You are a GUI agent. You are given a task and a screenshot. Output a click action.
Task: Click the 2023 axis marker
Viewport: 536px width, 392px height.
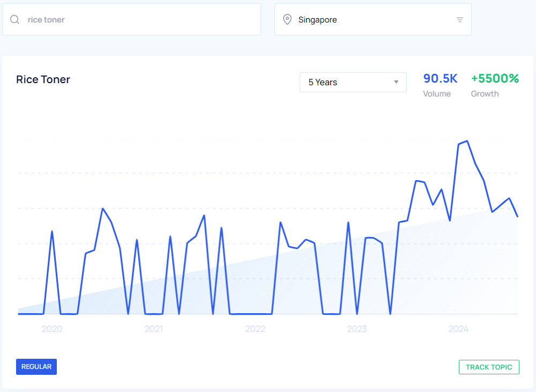click(356, 329)
